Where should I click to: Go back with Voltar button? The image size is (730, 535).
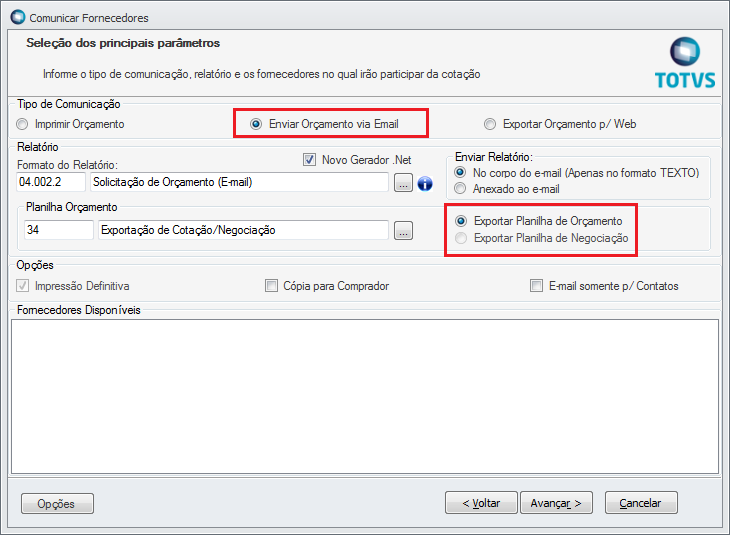481,503
